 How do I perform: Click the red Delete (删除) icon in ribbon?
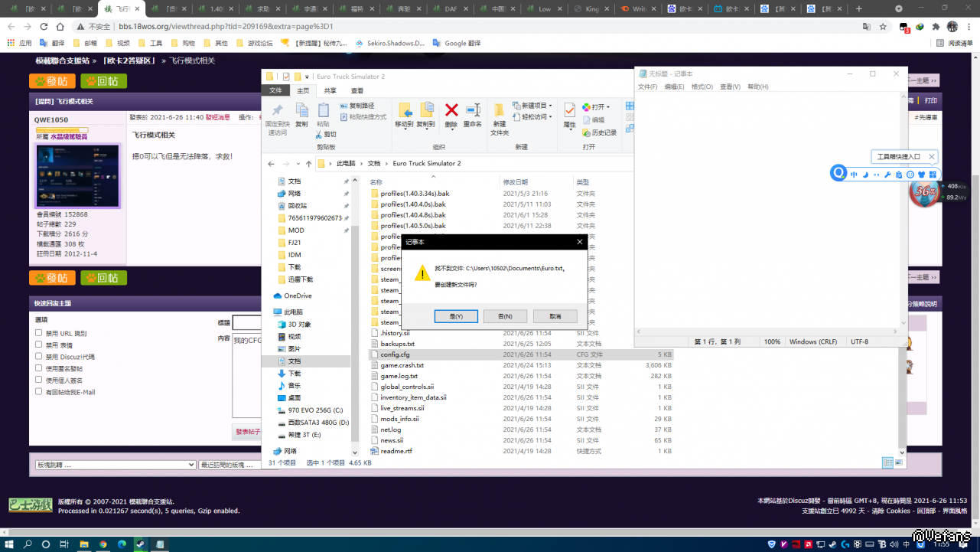coord(451,111)
